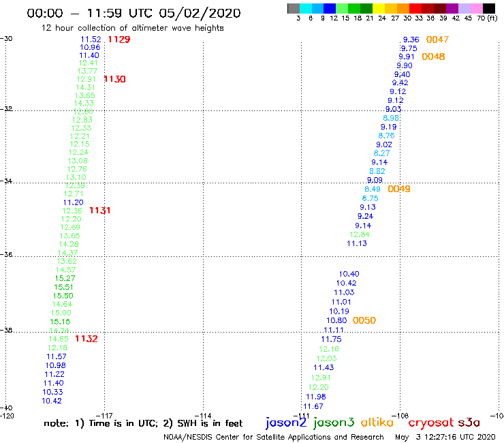Click wave height value 9.36
504x443 pixels.
point(411,40)
